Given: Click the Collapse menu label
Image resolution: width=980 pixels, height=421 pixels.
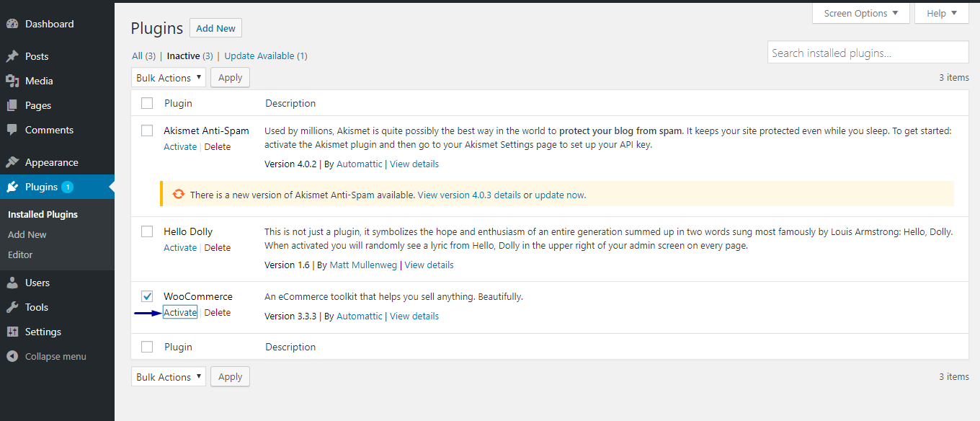Looking at the screenshot, I should pos(55,356).
